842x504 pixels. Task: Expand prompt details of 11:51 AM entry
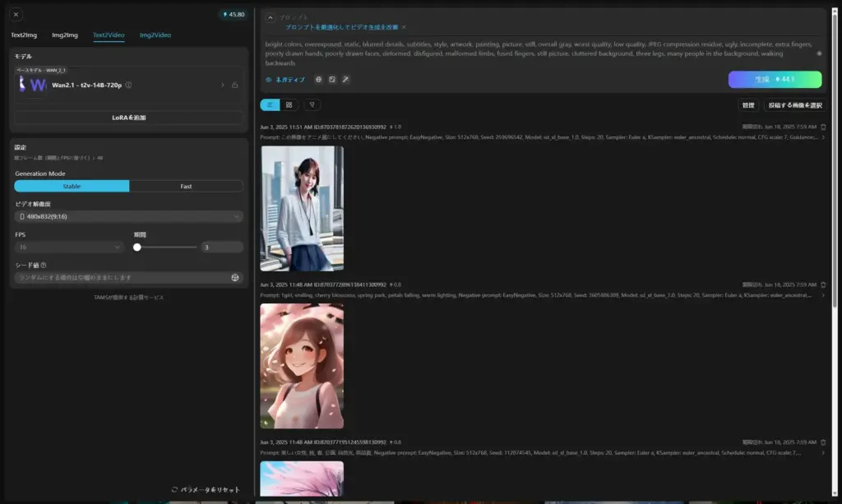pyautogui.click(x=823, y=137)
